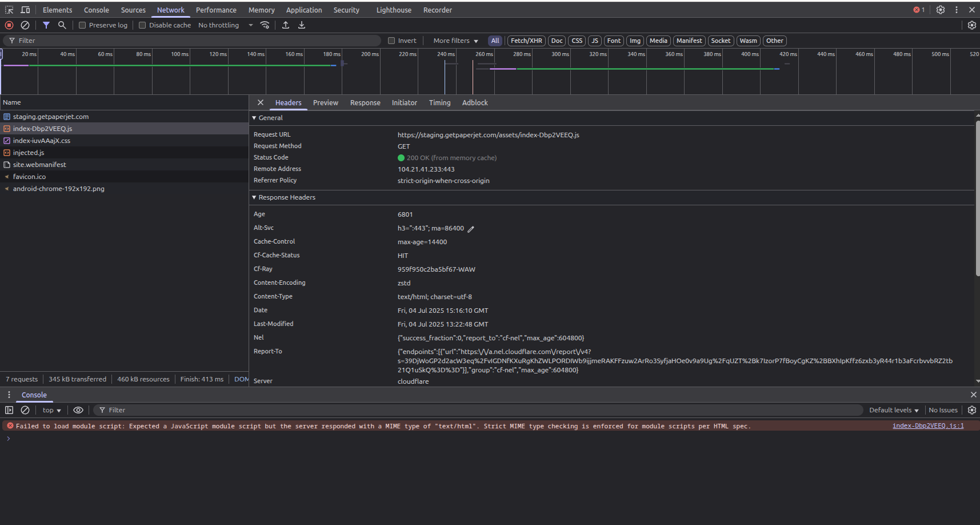Select the All request type filter

[495, 41]
